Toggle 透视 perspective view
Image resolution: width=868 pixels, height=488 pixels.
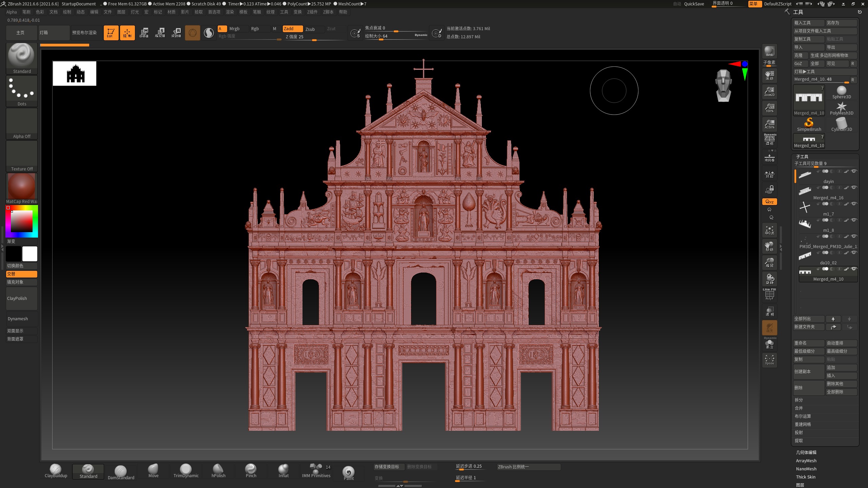pyautogui.click(x=769, y=140)
